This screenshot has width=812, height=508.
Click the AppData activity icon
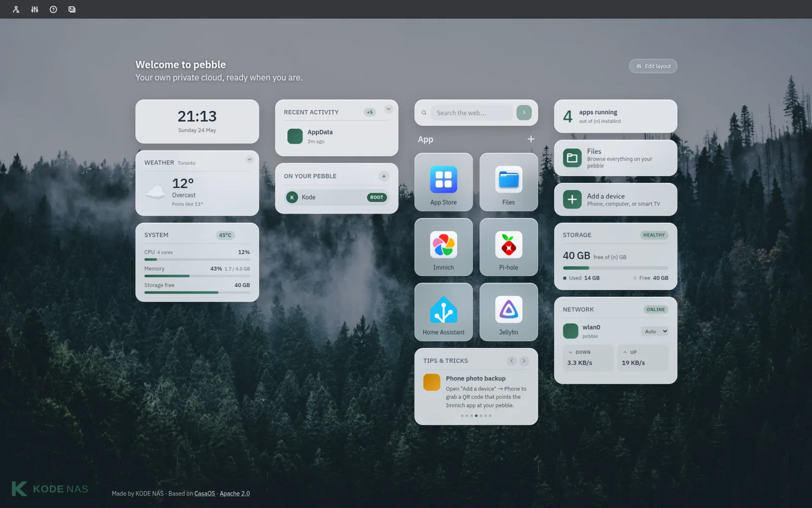pos(295,136)
